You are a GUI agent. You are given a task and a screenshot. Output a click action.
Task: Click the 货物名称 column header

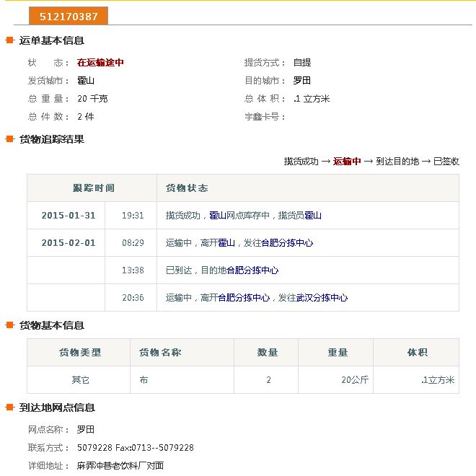160,353
